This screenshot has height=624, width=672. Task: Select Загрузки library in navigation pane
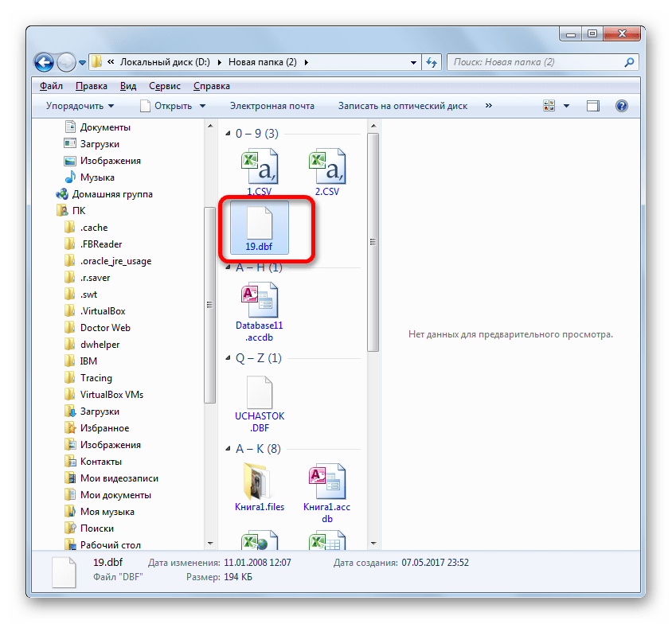[92, 144]
